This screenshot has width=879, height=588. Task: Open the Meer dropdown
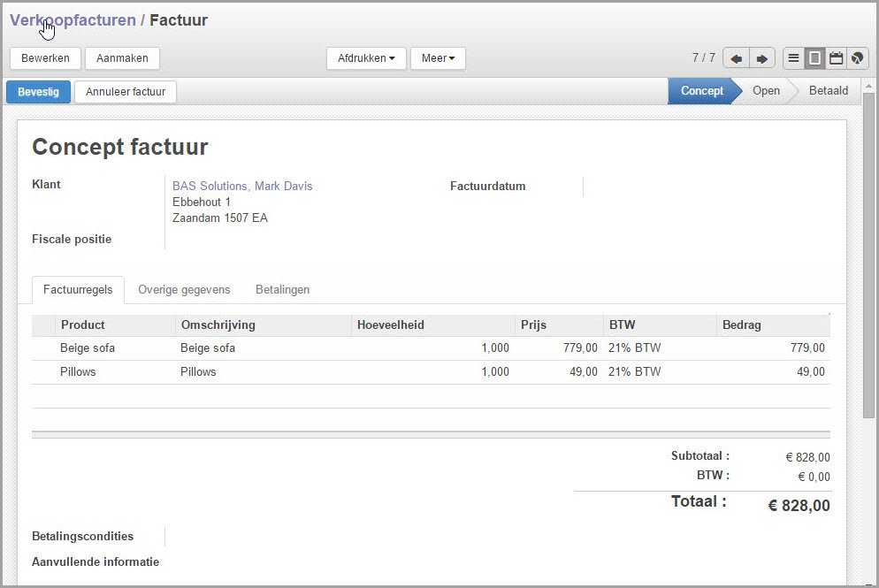438,58
